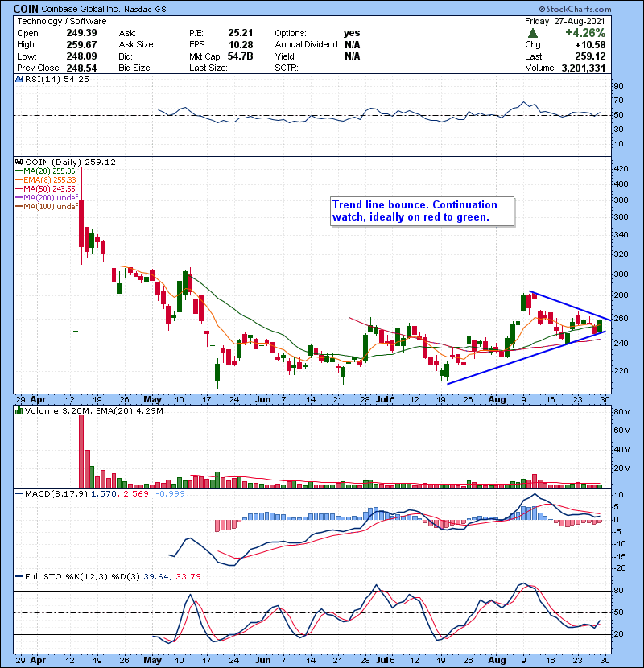Click the Nasdaq GS exchange label
The image size is (644, 668).
[145, 9]
